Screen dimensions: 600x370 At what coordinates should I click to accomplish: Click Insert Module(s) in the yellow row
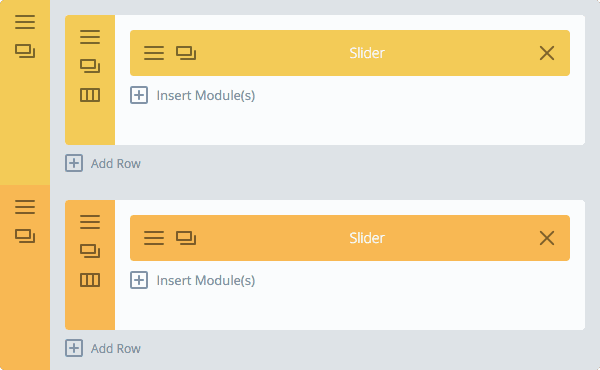coord(192,95)
